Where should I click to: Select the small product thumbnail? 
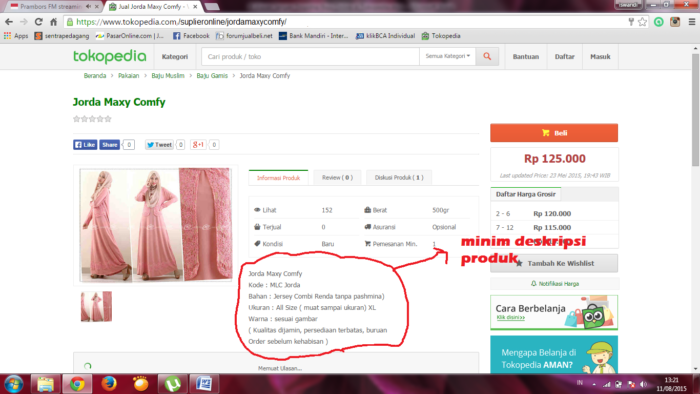[x=96, y=307]
